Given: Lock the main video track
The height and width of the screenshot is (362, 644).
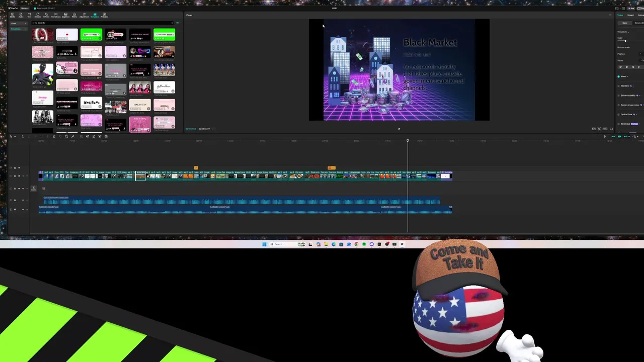Looking at the screenshot, I should 15,176.
